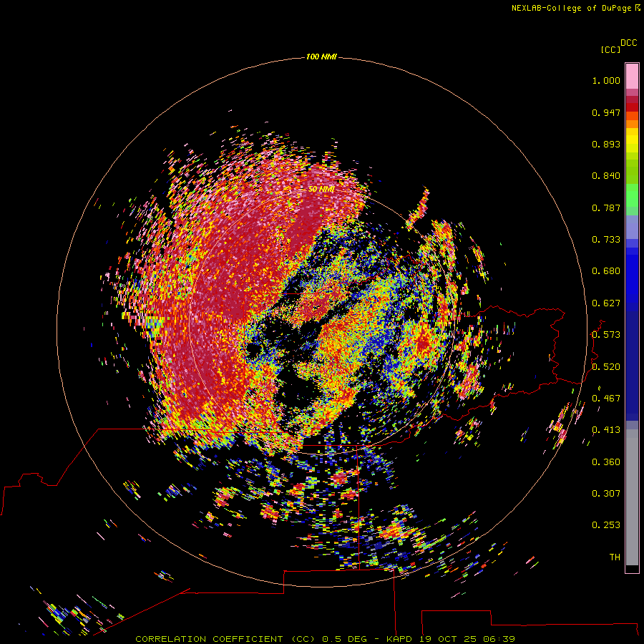The width and height of the screenshot is (644, 644).
Task: Click the 0.520 scale value
Action: [606, 367]
